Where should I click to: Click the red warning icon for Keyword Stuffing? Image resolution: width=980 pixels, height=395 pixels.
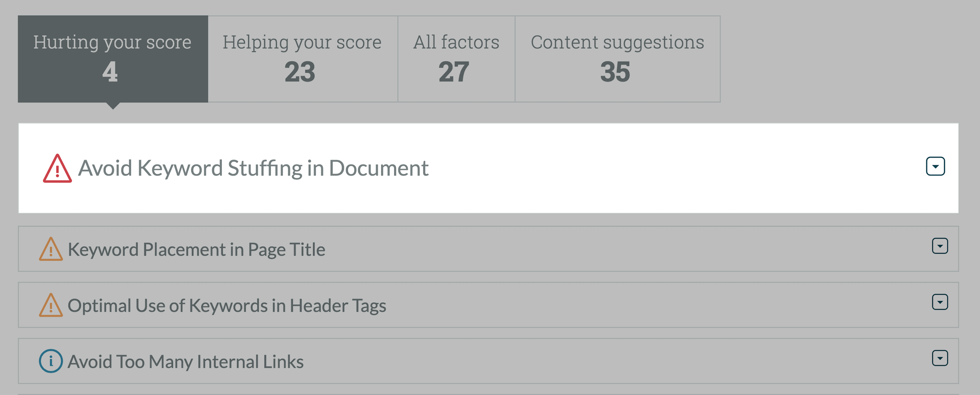click(x=57, y=168)
